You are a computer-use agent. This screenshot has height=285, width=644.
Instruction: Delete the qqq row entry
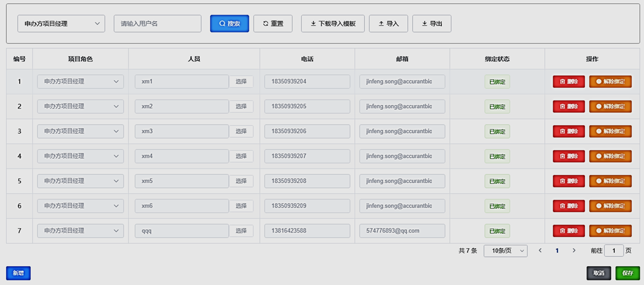tap(568, 231)
